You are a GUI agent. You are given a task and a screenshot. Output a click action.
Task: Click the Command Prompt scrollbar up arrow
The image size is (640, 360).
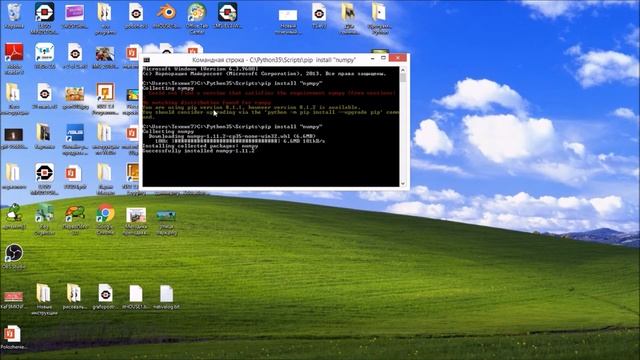(x=403, y=70)
